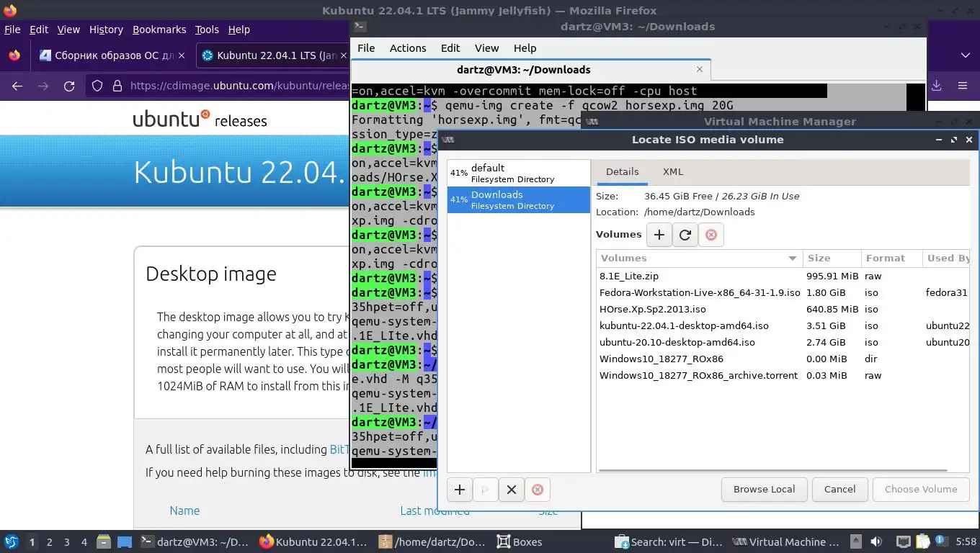Open Firefox hamburger application menu
The image size is (980, 553).
pos(962,86)
